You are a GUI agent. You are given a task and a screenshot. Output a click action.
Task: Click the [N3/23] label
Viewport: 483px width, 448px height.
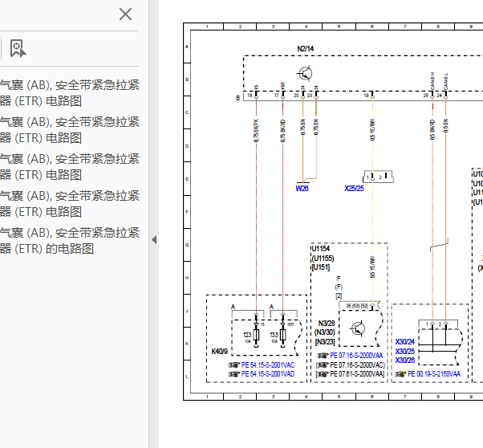(x=325, y=342)
